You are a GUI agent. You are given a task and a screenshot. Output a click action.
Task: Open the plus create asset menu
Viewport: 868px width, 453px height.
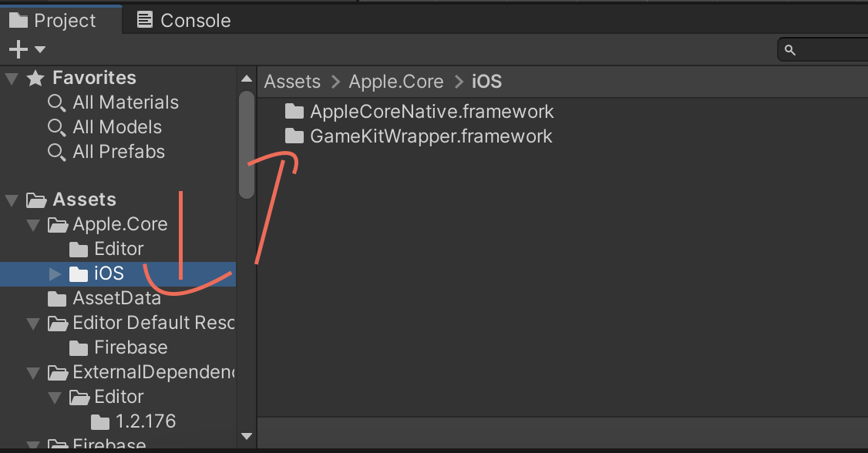[26, 49]
